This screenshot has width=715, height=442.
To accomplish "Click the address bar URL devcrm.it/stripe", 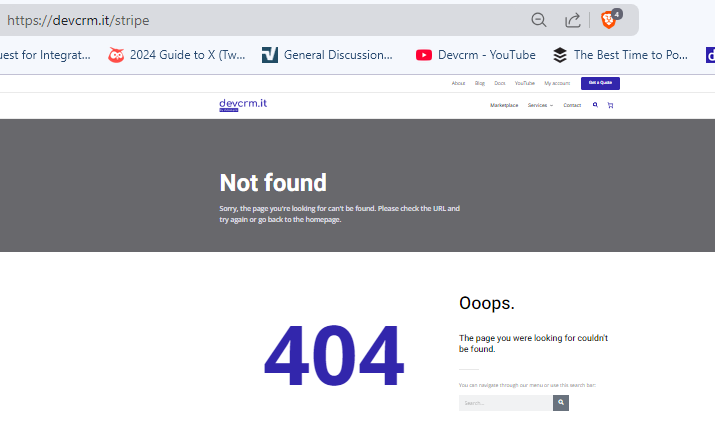I will coord(78,21).
